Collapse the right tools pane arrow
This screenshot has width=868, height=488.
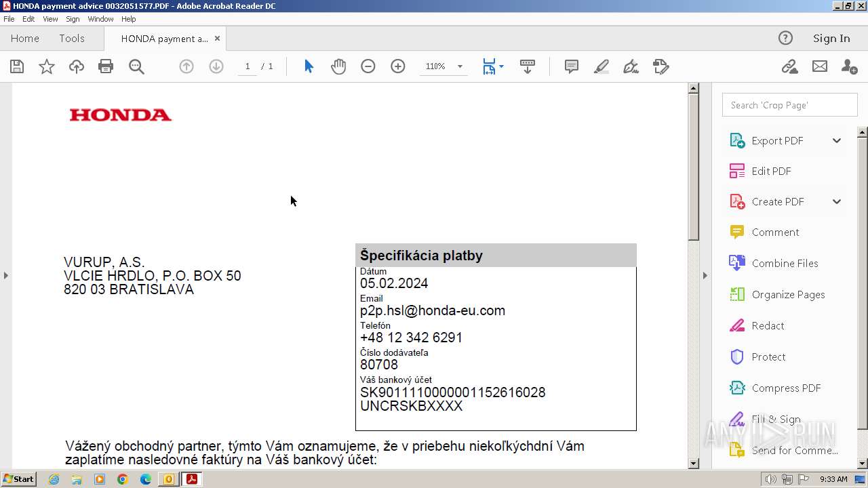click(705, 275)
